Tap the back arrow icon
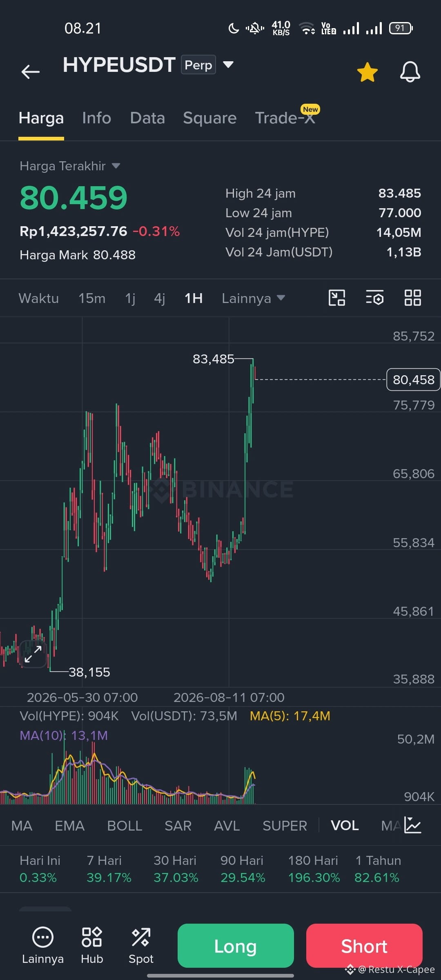Screen dimensions: 441x980 click(x=31, y=71)
